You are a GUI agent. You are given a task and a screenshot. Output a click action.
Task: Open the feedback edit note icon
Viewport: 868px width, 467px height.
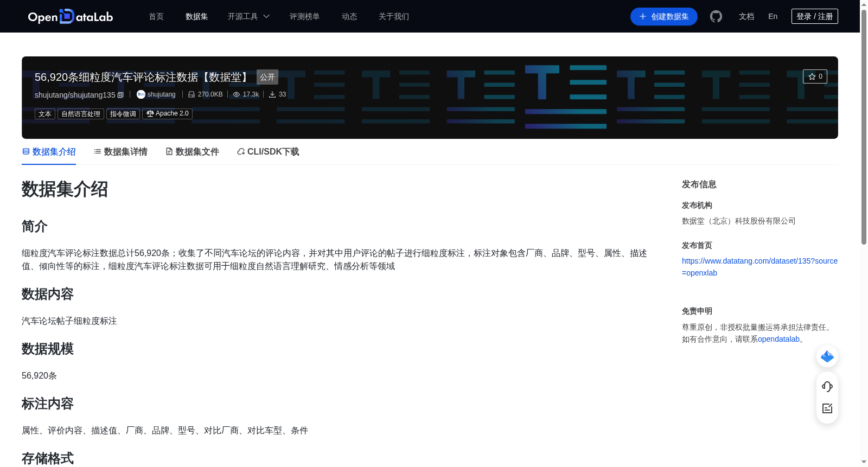(827, 408)
